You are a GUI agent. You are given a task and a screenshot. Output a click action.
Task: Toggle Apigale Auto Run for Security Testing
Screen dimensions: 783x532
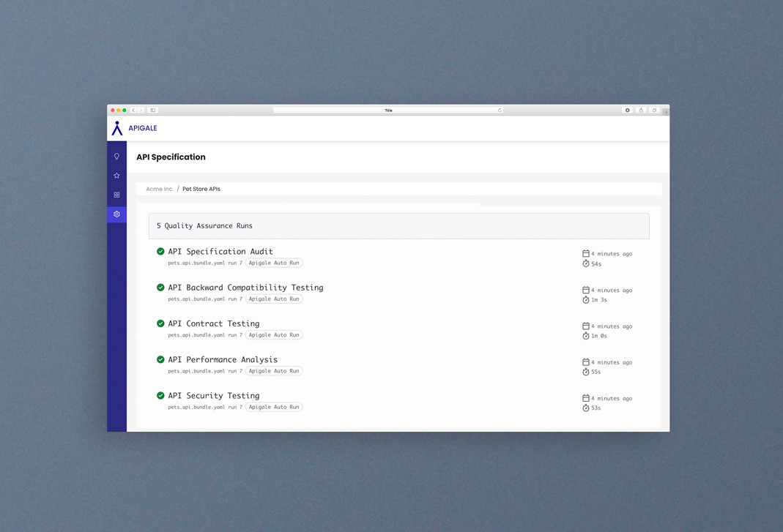[x=274, y=407]
